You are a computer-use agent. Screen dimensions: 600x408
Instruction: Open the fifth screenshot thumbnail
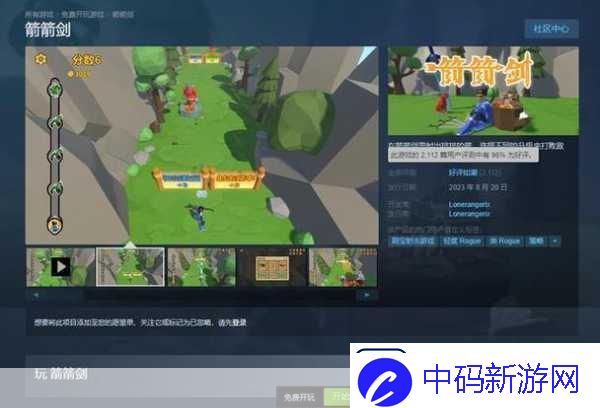pos(343,267)
